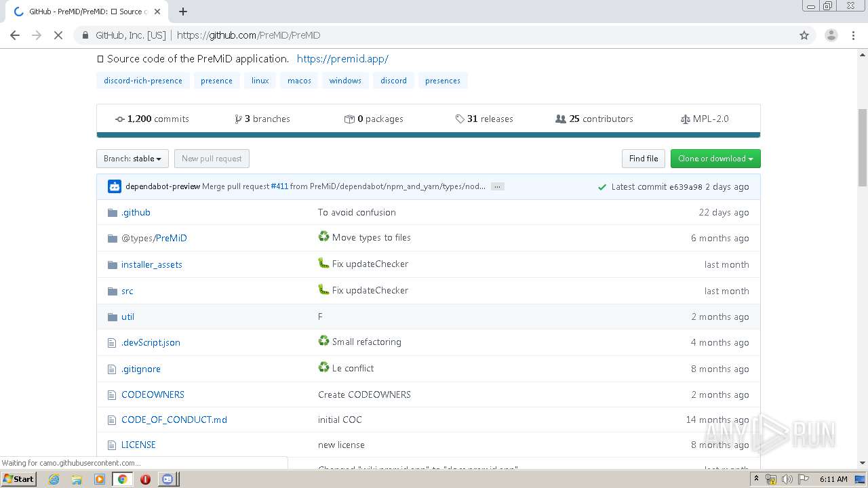This screenshot has width=868, height=488.
Task: View the 31 releases
Action: [x=484, y=119]
